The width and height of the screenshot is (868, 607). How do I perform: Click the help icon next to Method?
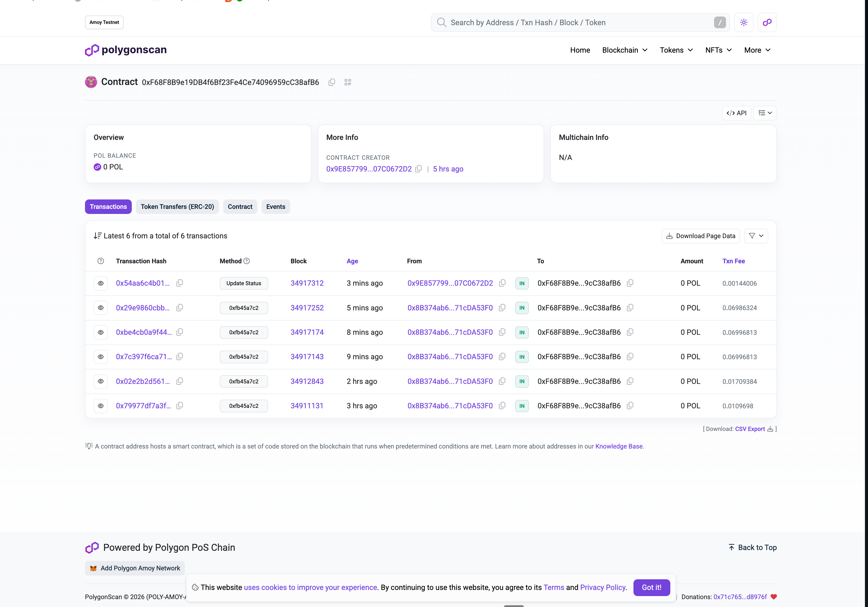click(x=247, y=261)
